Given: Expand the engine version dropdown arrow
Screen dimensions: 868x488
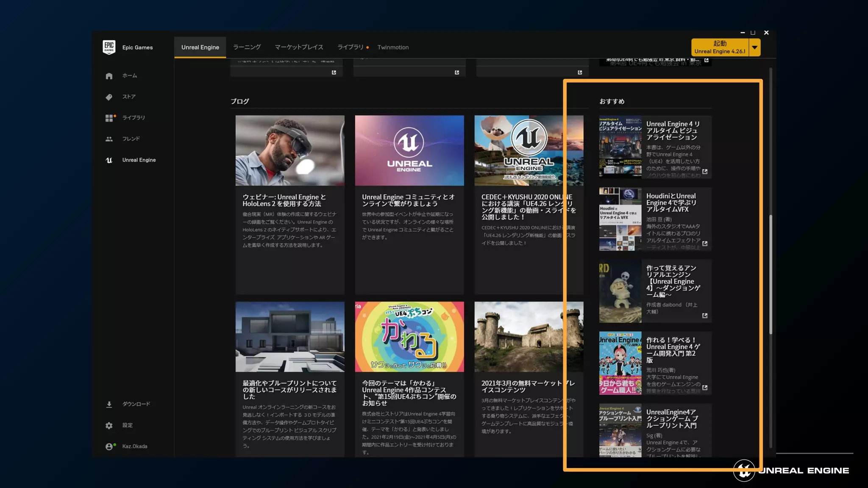Looking at the screenshot, I should (x=755, y=47).
